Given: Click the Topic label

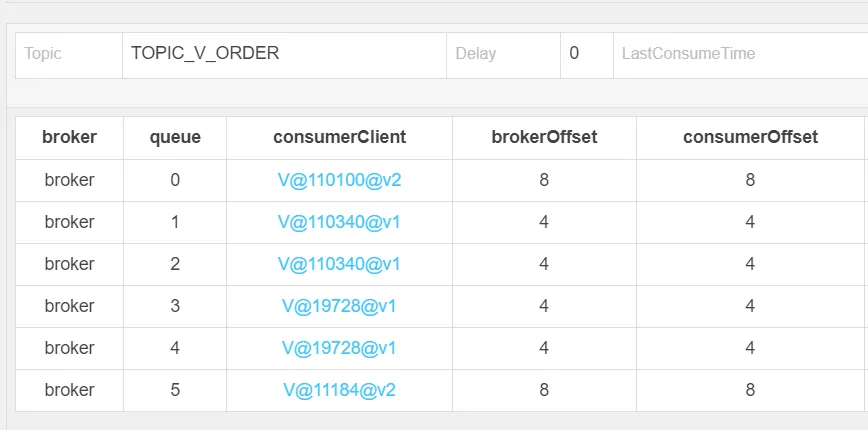Looking at the screenshot, I should click(43, 54).
